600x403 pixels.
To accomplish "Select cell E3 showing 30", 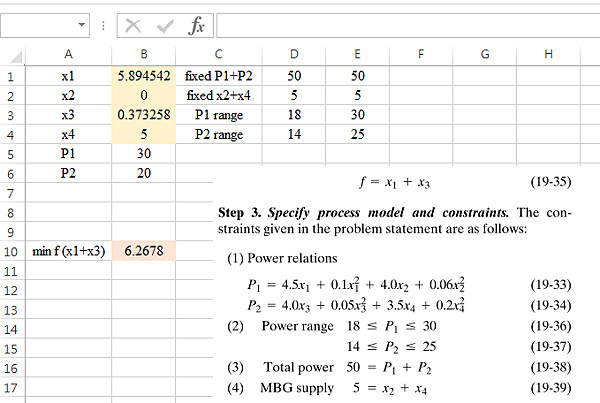I will point(357,115).
